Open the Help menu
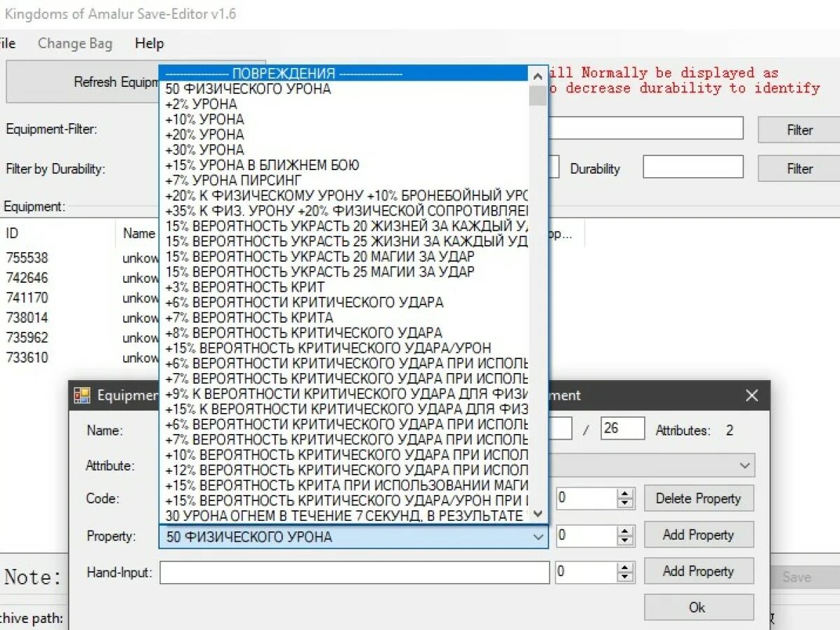 (149, 43)
